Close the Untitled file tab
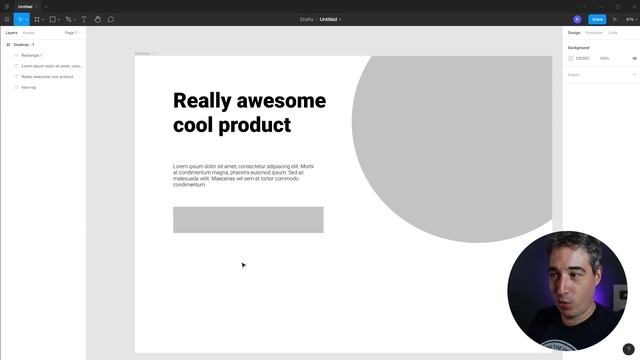This screenshot has width=640, height=360. click(37, 7)
